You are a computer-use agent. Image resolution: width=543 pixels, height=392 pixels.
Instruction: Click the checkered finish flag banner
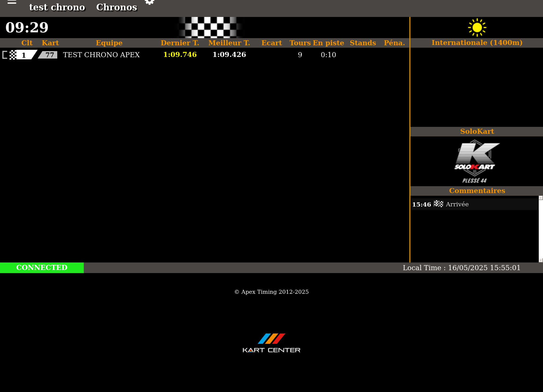pyautogui.click(x=210, y=28)
